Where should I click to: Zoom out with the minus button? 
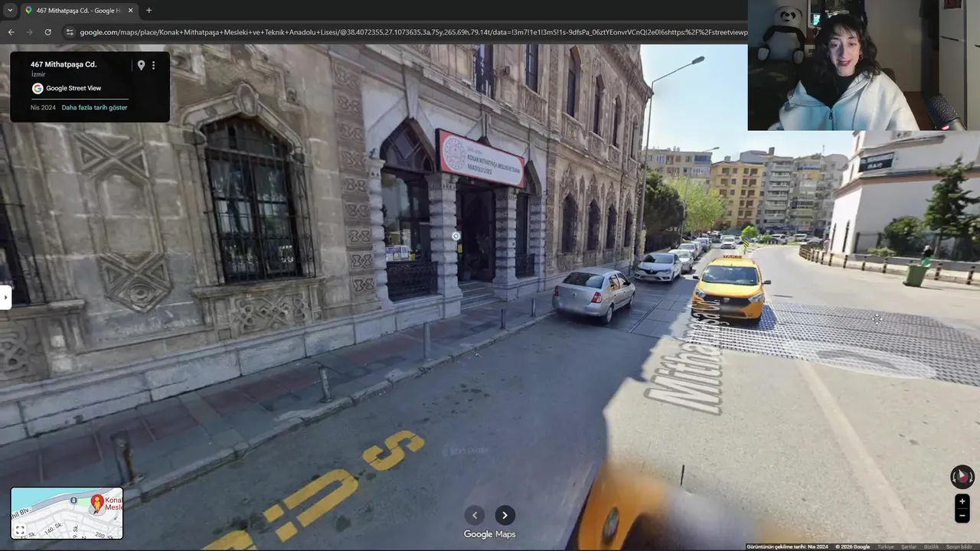962,516
